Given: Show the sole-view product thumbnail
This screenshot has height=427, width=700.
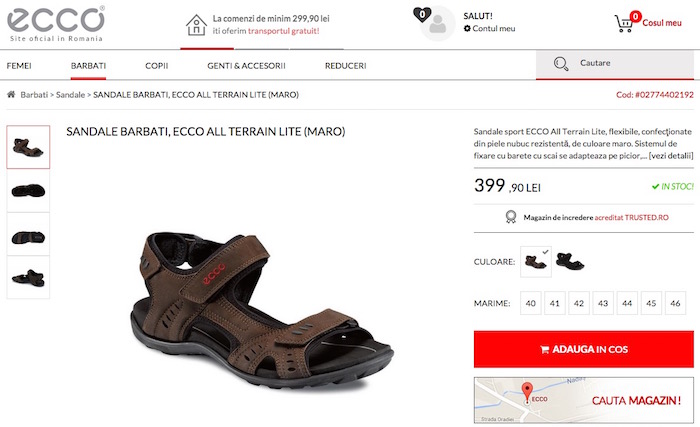Looking at the screenshot, I should pos(28,191).
